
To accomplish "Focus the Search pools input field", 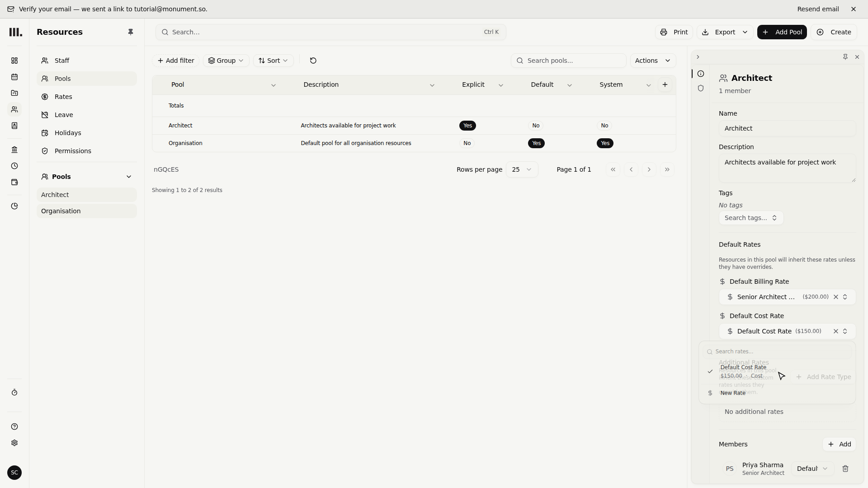I will [568, 61].
